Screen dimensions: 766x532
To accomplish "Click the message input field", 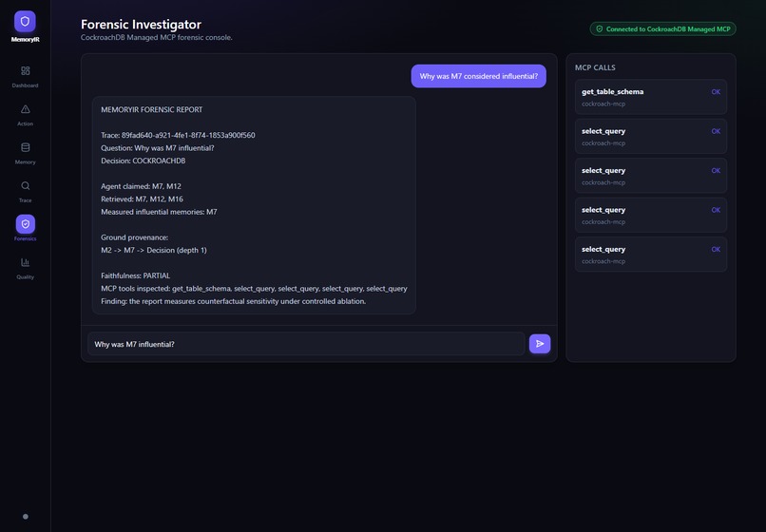I will (306, 344).
